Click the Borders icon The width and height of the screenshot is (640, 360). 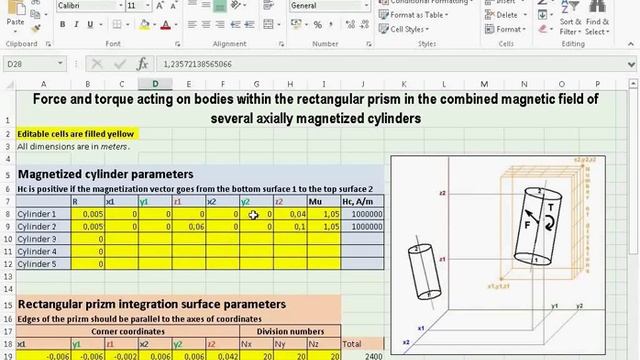117,24
